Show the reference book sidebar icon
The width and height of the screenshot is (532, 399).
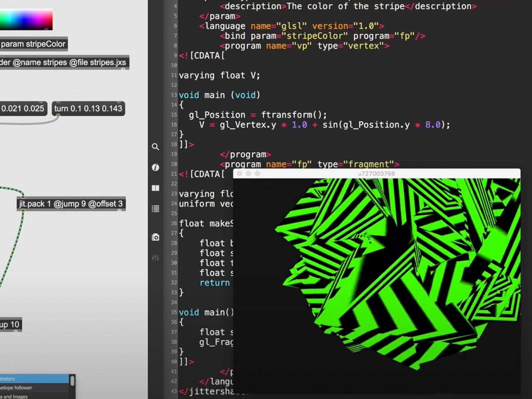tap(155, 188)
